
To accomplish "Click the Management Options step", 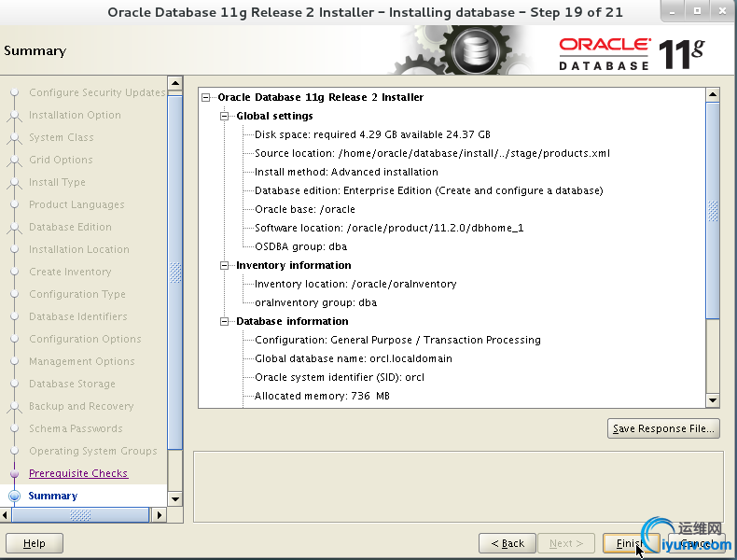I will [82, 361].
